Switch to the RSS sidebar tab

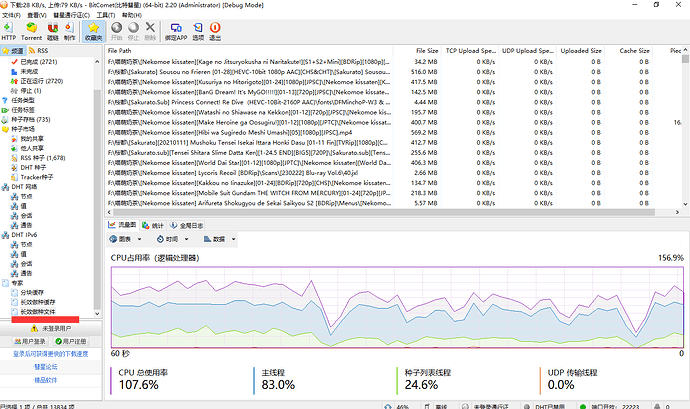pos(39,51)
